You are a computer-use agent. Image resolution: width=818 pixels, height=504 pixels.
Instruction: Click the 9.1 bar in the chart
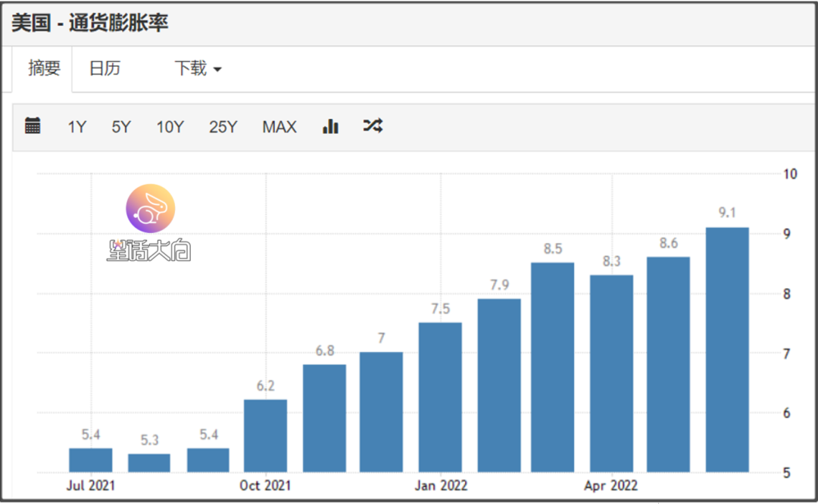click(726, 350)
